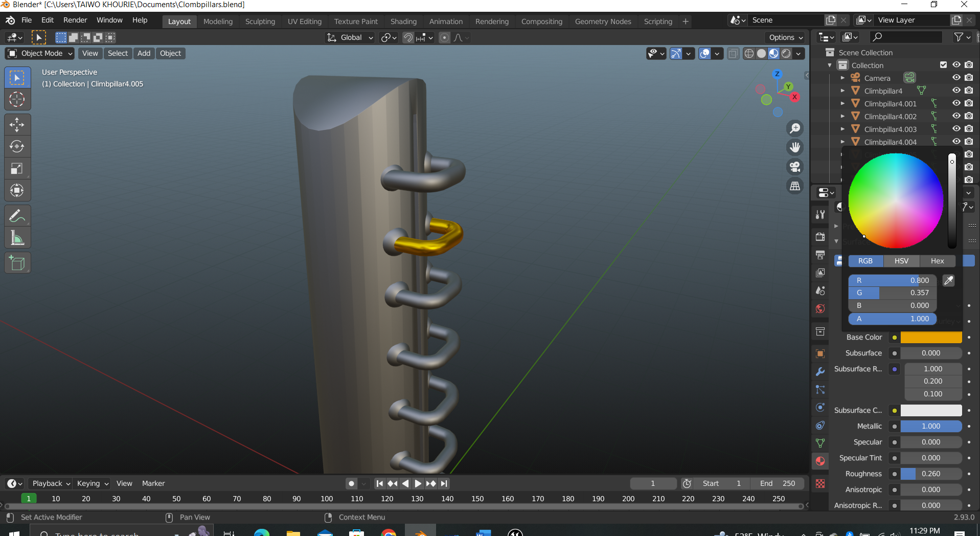980x536 pixels.
Task: Open Global transform orientation dropdown
Action: pyautogui.click(x=350, y=37)
